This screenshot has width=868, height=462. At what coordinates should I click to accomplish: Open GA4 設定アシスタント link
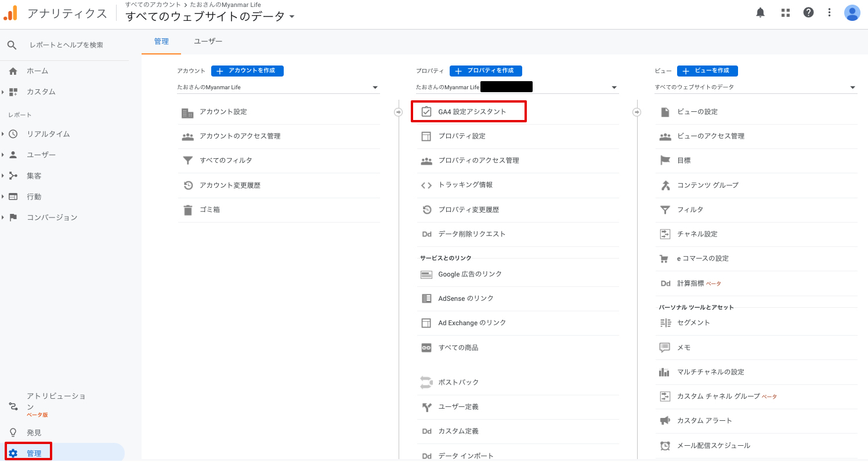coord(472,112)
